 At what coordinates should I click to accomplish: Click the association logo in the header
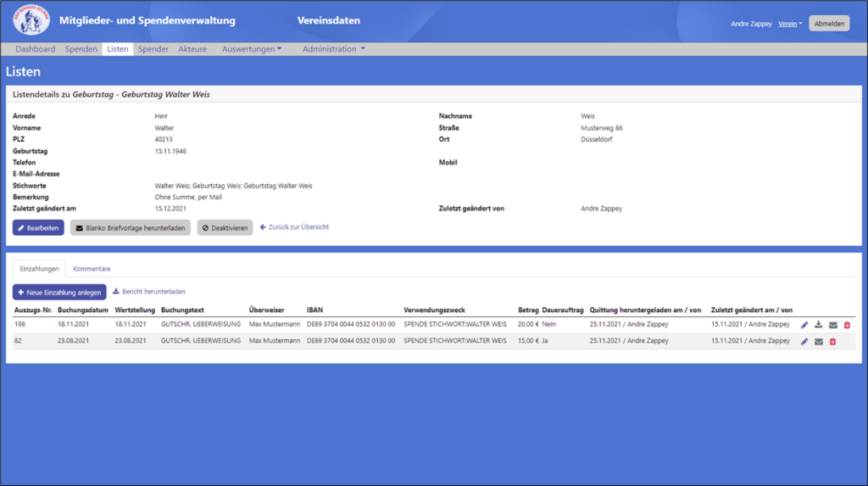(31, 20)
